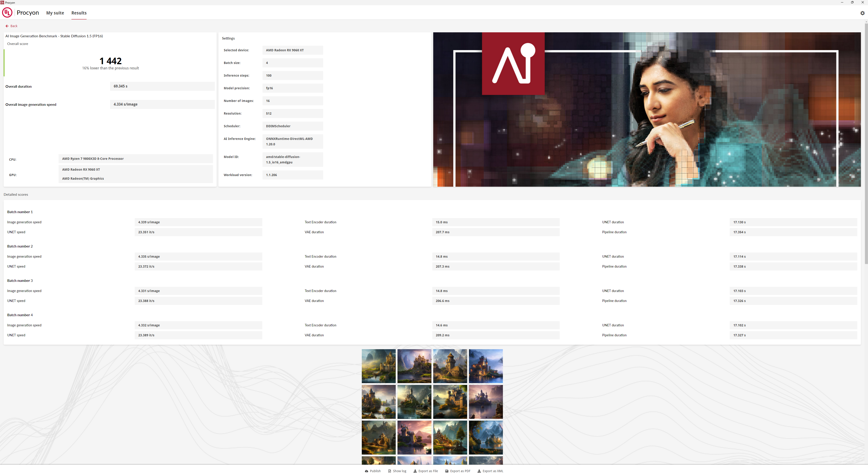This screenshot has width=868, height=476.
Task: Click the Back arrow icon
Action: click(7, 26)
